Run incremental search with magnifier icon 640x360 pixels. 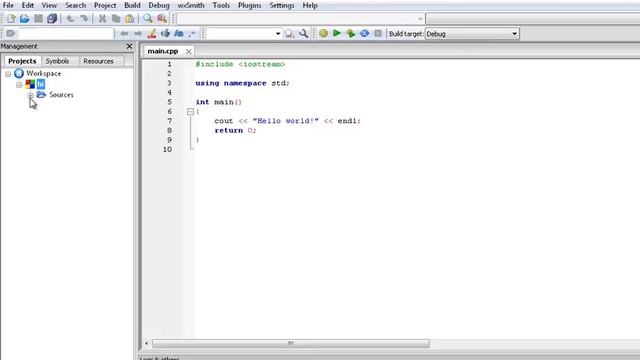289,33
